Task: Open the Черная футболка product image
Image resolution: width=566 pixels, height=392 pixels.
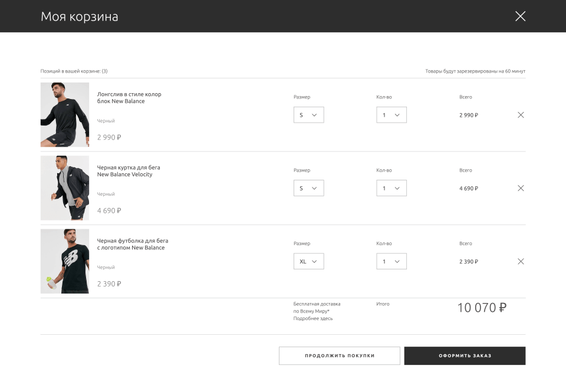Action: [65, 261]
